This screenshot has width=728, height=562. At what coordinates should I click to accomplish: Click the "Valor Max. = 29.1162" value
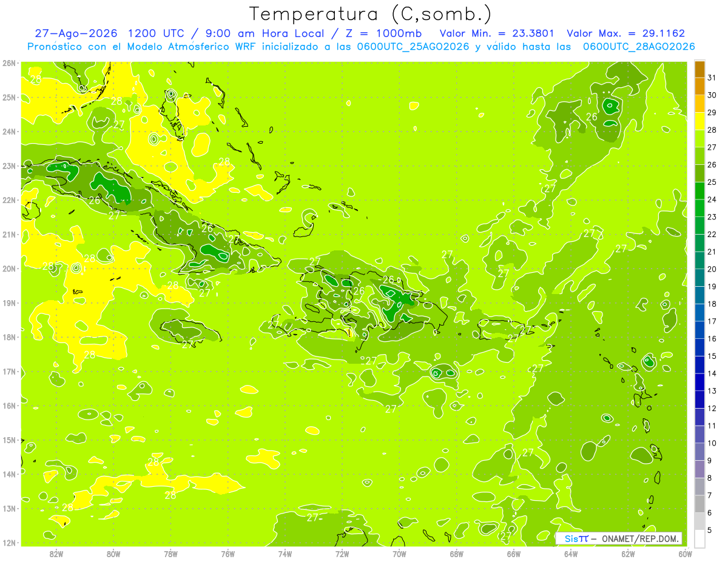point(625,33)
